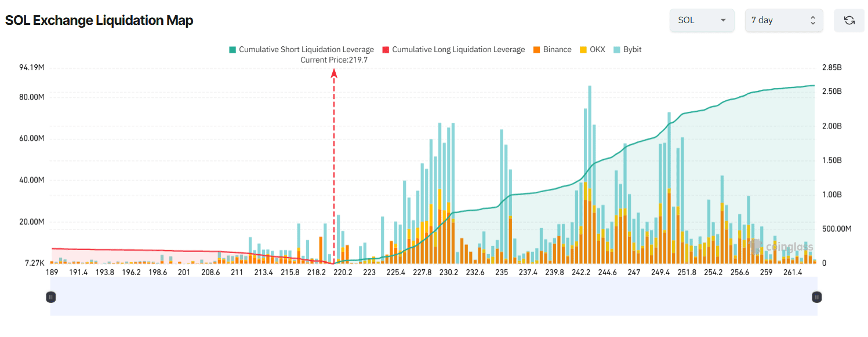Click the refresh icon button
868x337 pixels.
pos(849,20)
